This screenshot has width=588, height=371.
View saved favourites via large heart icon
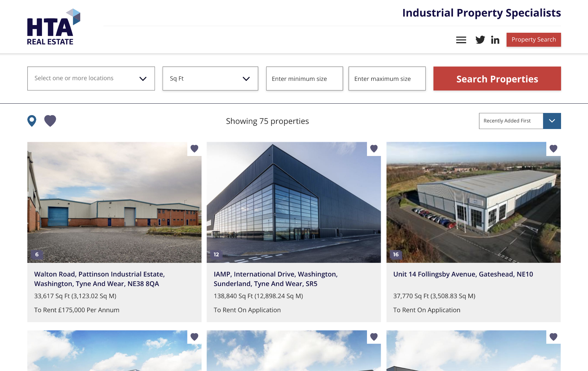(50, 121)
